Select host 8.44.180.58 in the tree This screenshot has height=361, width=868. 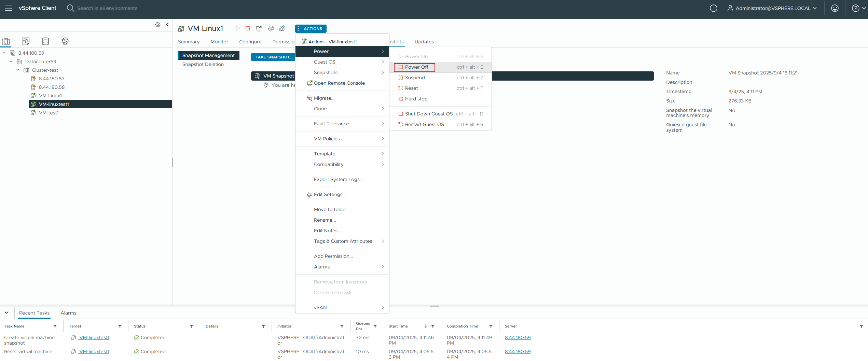coord(52,87)
